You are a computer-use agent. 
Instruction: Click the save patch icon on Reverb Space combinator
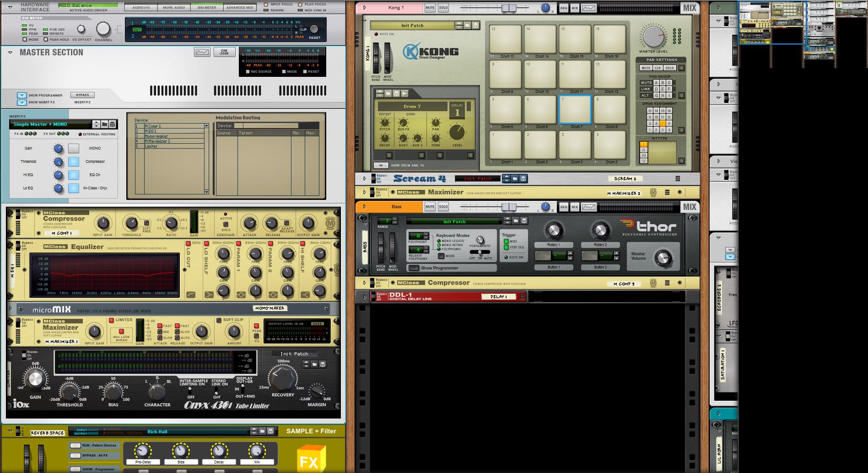(x=270, y=431)
